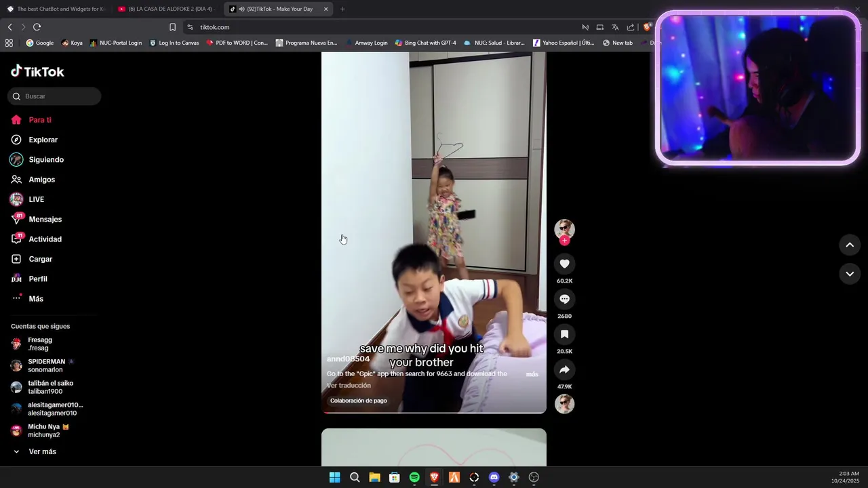Screen dimensions: 868x488
Task: Open the sound disc avatar below share
Action: coord(564,404)
